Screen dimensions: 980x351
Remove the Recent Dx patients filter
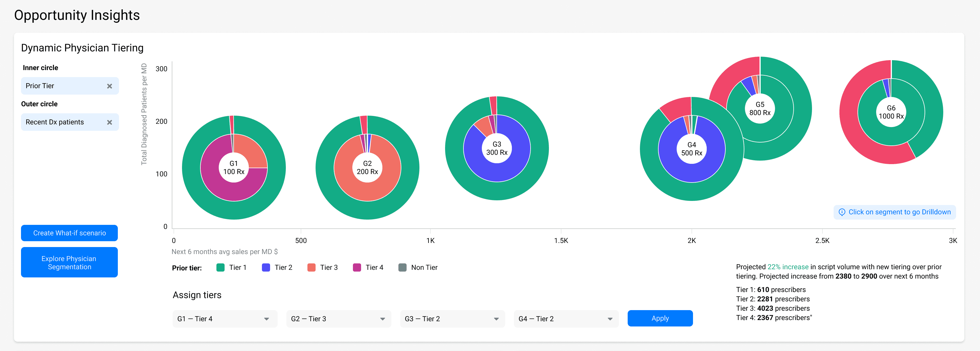tap(110, 122)
